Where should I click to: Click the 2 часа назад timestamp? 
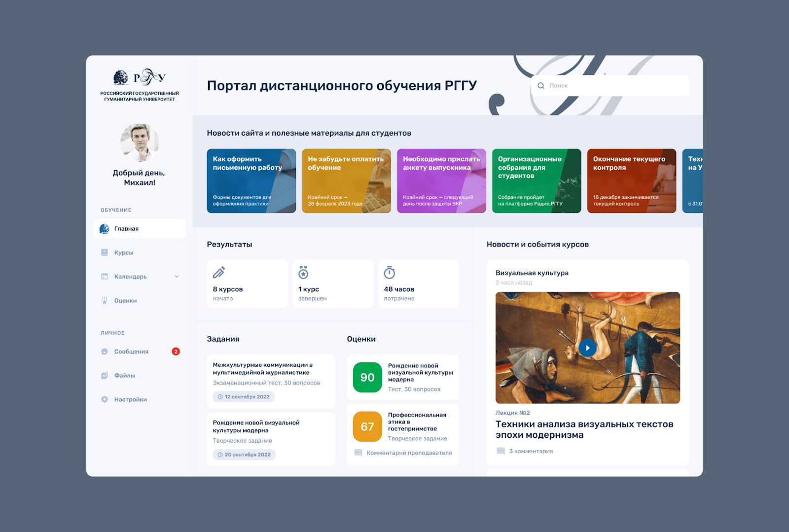pyautogui.click(x=514, y=283)
